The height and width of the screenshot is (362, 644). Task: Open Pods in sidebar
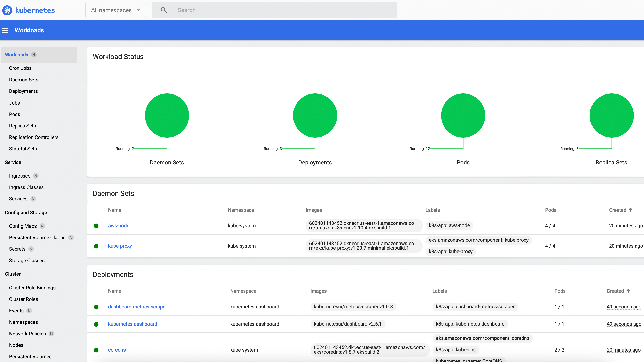[x=15, y=114]
